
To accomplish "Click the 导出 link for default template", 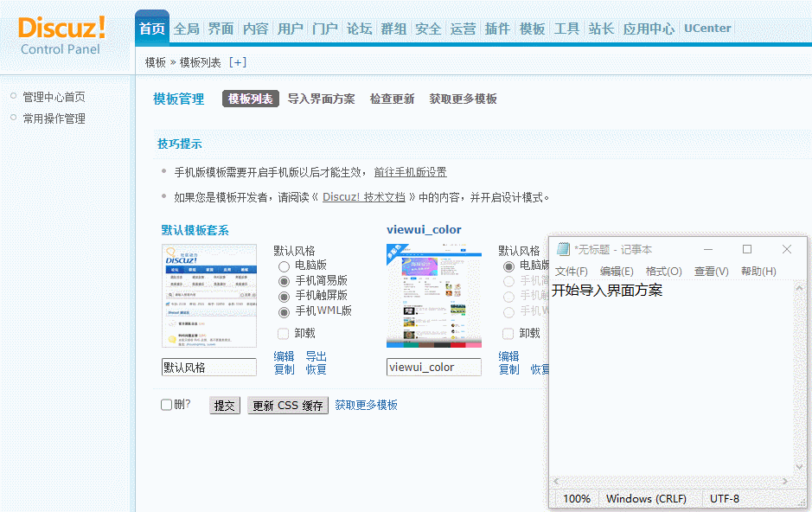I will [x=316, y=356].
